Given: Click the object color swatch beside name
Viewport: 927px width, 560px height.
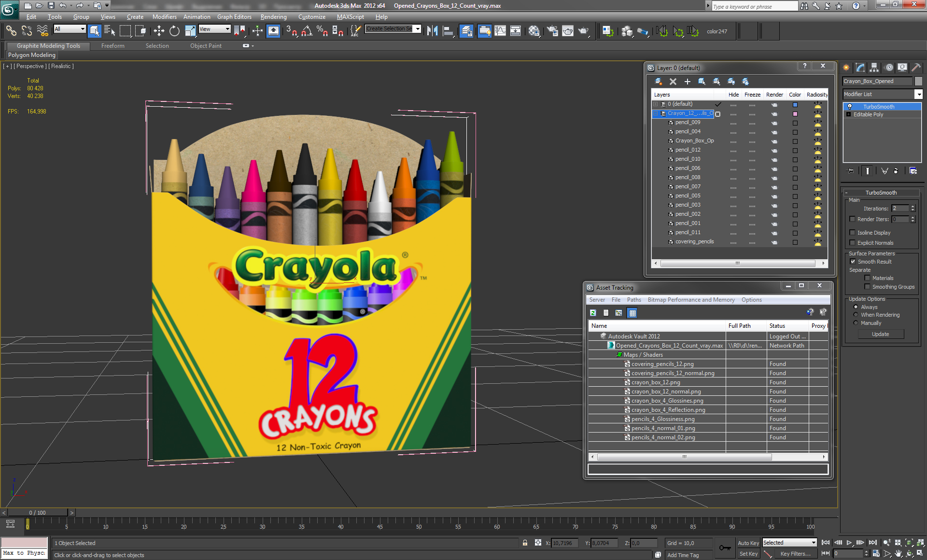Looking at the screenshot, I should pos(918,81).
